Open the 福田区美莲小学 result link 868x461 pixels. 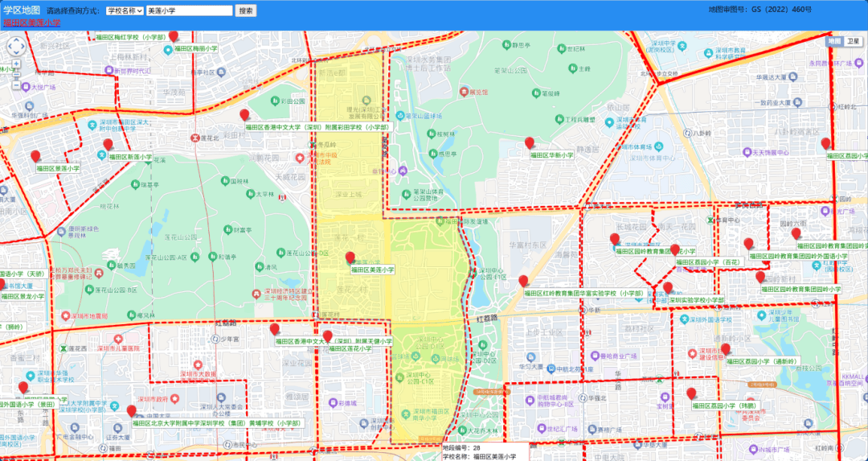(32, 23)
